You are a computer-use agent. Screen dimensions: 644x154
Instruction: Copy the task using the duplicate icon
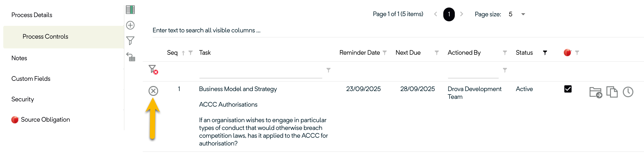pos(612,92)
